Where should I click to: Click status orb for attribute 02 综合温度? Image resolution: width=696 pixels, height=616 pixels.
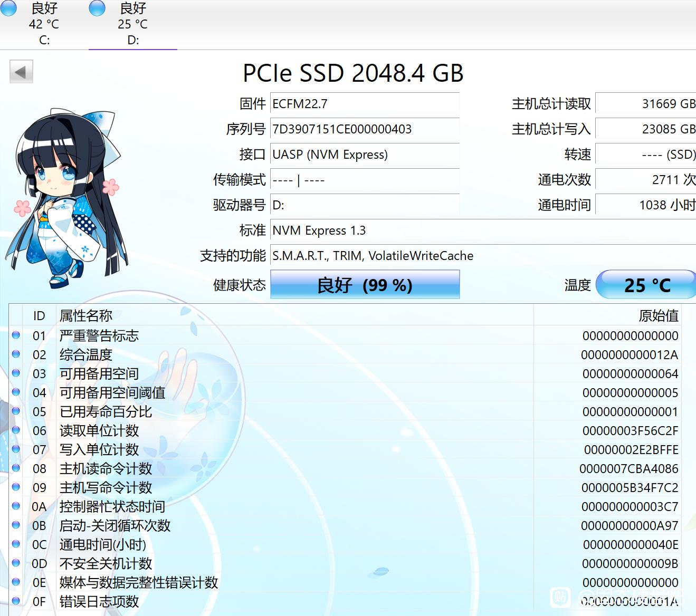(x=16, y=354)
